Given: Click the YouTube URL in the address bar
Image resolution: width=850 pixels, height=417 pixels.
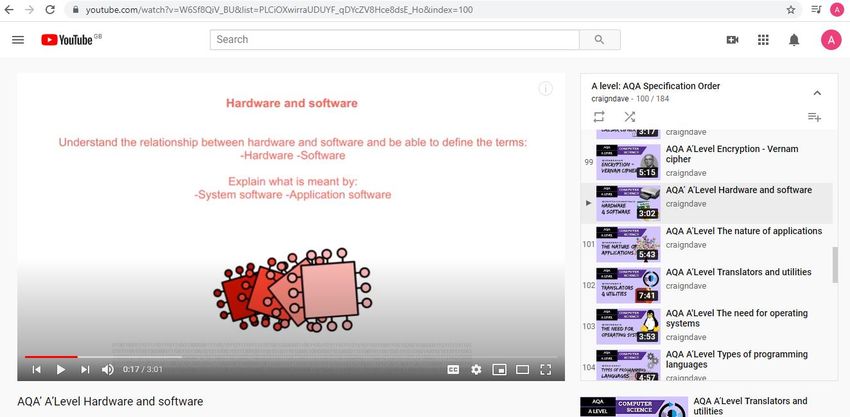Looking at the screenshot, I should click(279, 9).
